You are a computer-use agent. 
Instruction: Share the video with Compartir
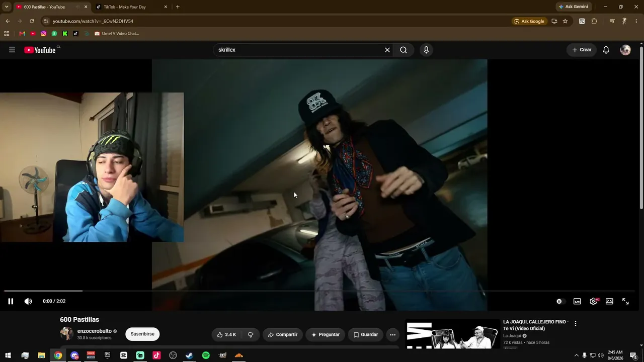click(x=283, y=334)
